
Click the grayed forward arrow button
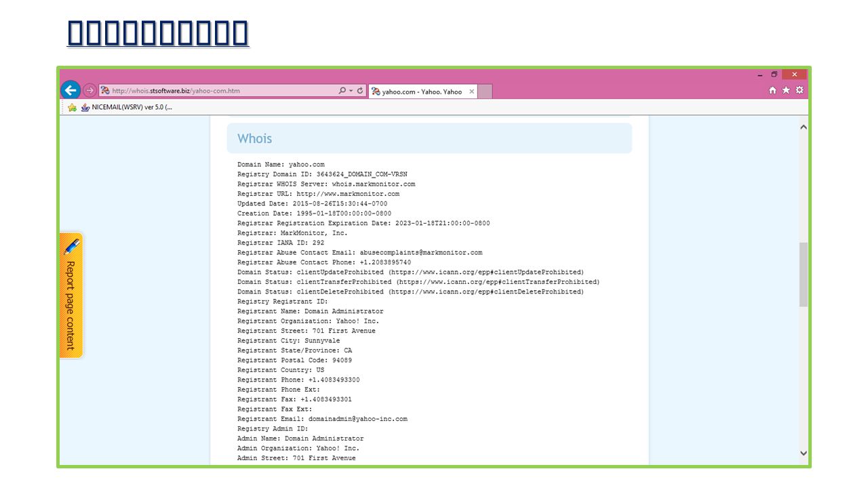(90, 91)
